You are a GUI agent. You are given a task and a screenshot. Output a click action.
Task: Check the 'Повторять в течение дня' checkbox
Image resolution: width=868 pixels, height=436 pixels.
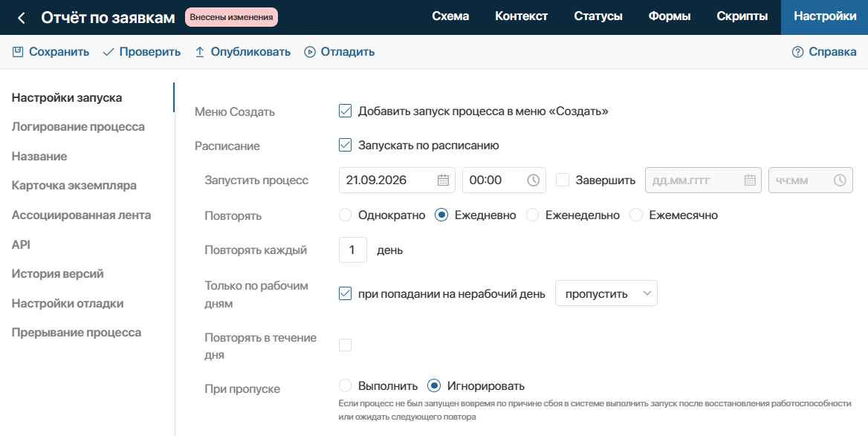click(345, 345)
